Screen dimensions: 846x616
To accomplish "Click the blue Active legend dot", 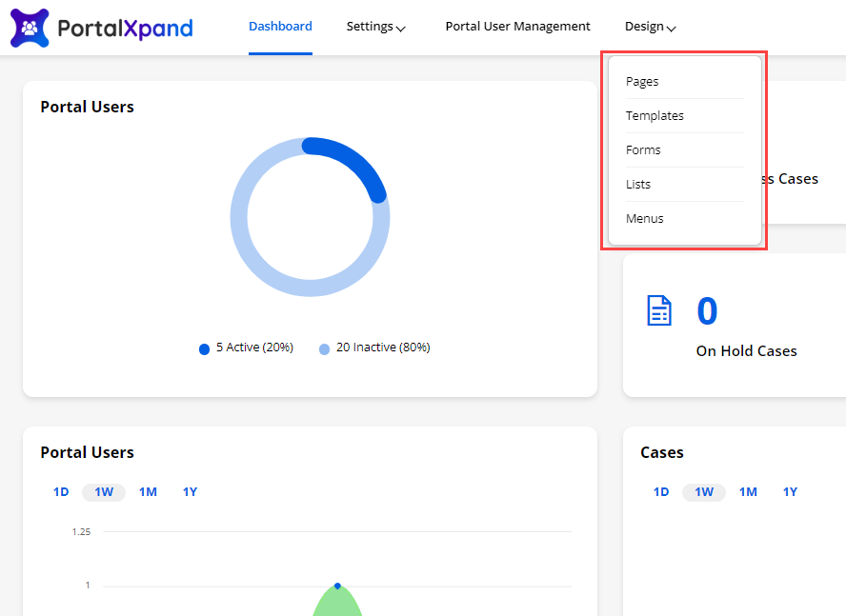I will (204, 349).
